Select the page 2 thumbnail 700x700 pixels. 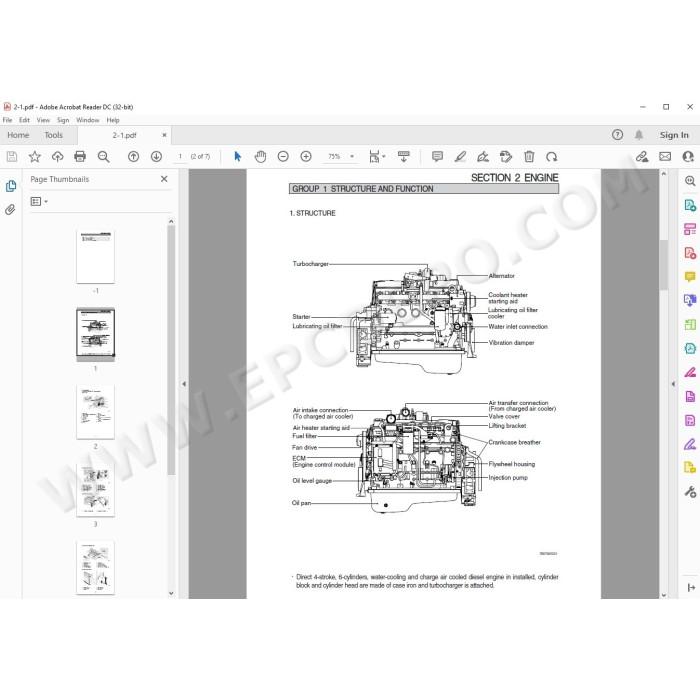pyautogui.click(x=95, y=412)
